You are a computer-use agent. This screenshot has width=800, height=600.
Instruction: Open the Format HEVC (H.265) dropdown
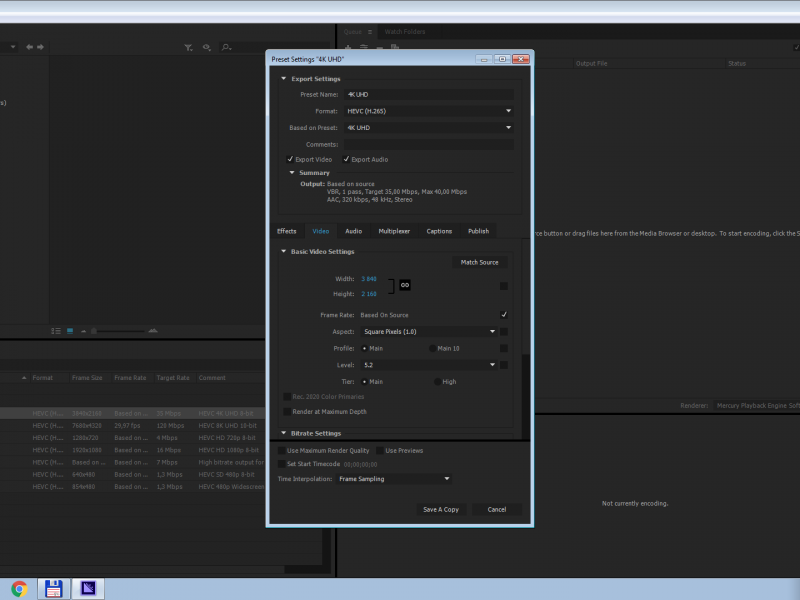pyautogui.click(x=429, y=111)
